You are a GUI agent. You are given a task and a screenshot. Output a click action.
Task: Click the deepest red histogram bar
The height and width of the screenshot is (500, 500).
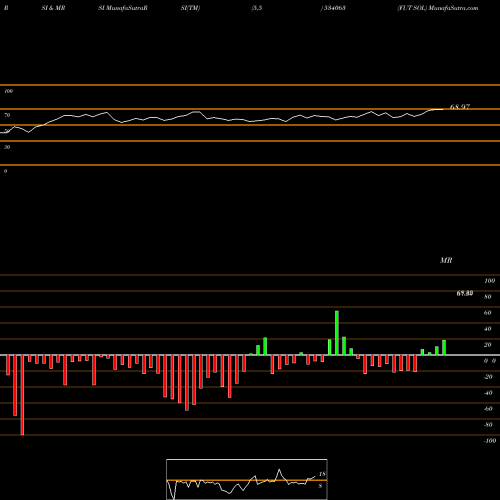[22, 395]
